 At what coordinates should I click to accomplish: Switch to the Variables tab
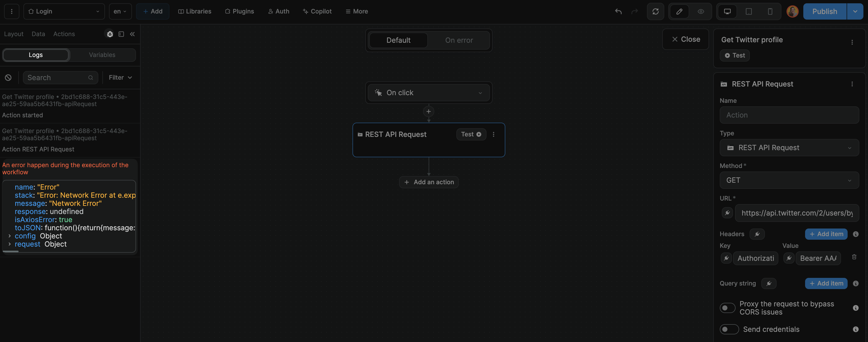tap(102, 54)
